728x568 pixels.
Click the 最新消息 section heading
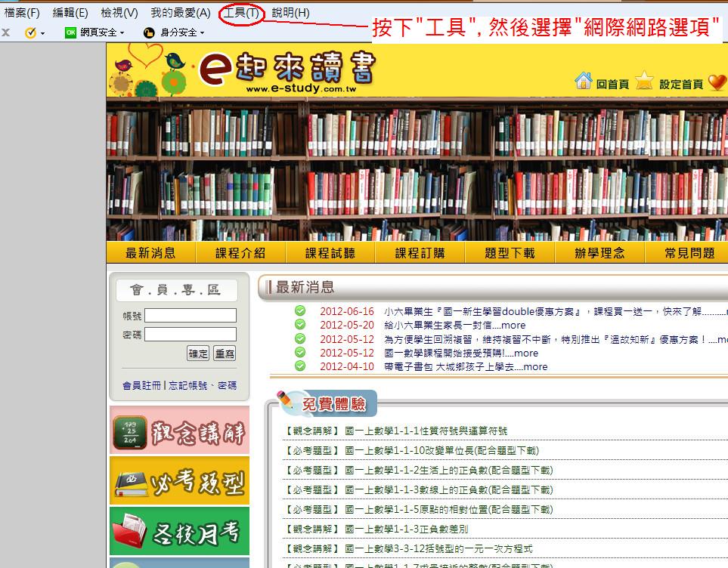(305, 287)
